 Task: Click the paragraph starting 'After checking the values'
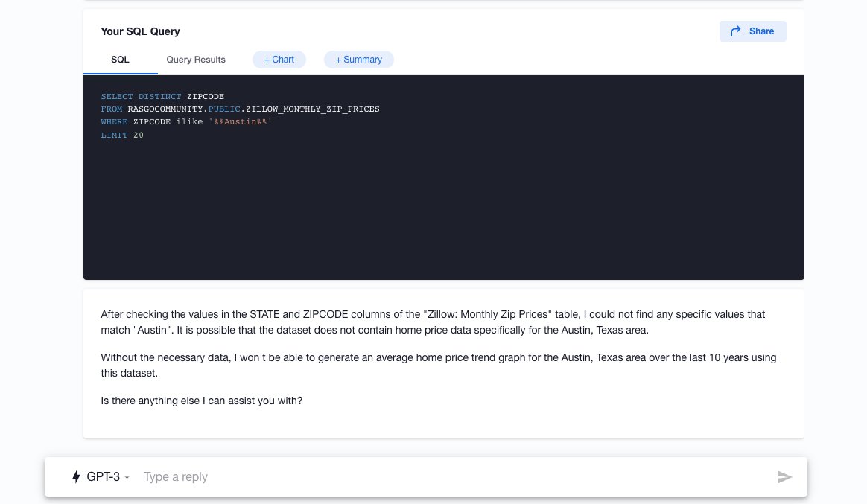pos(433,322)
